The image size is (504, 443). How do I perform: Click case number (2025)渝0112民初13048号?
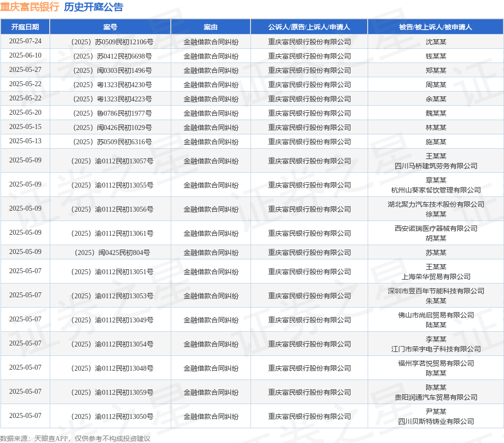pos(112,368)
